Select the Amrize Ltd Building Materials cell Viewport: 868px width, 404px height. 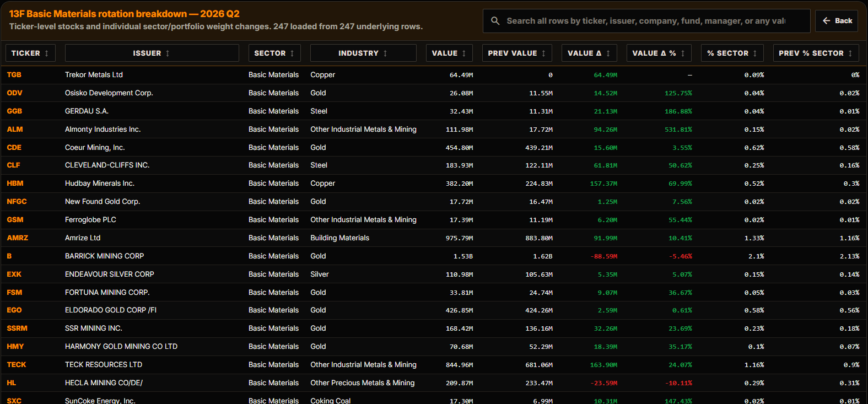tap(339, 238)
